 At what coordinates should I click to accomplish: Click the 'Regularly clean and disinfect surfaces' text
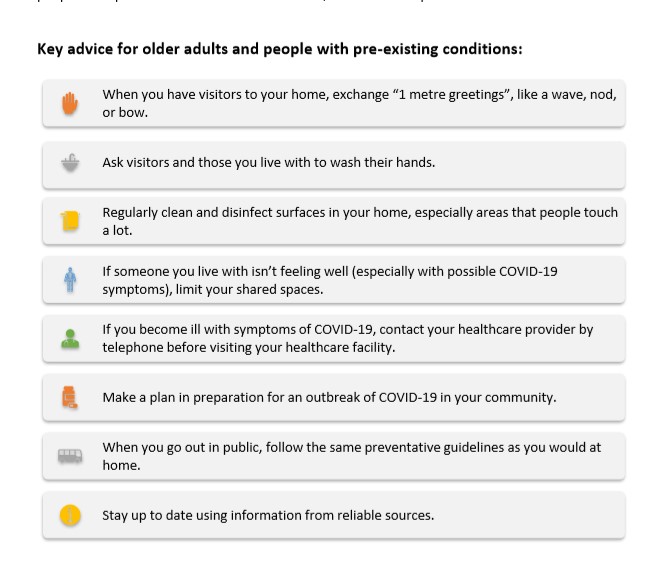pyautogui.click(x=360, y=221)
